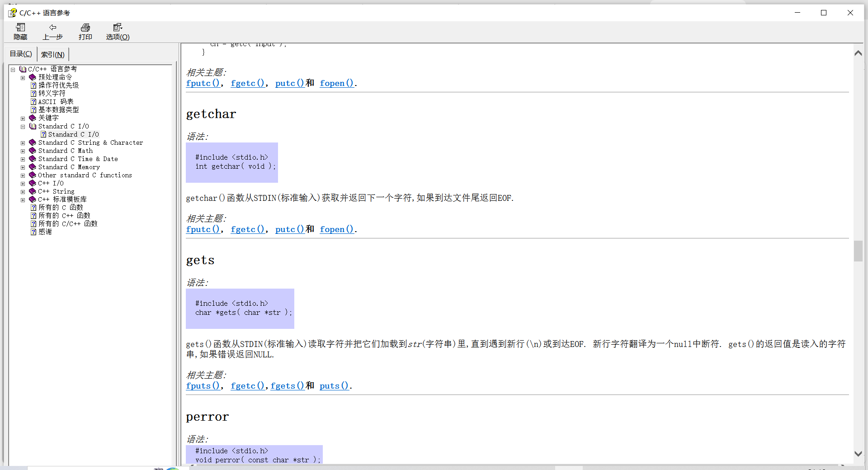Click the C++ String book icon
The width and height of the screenshot is (868, 470).
pos(33,191)
